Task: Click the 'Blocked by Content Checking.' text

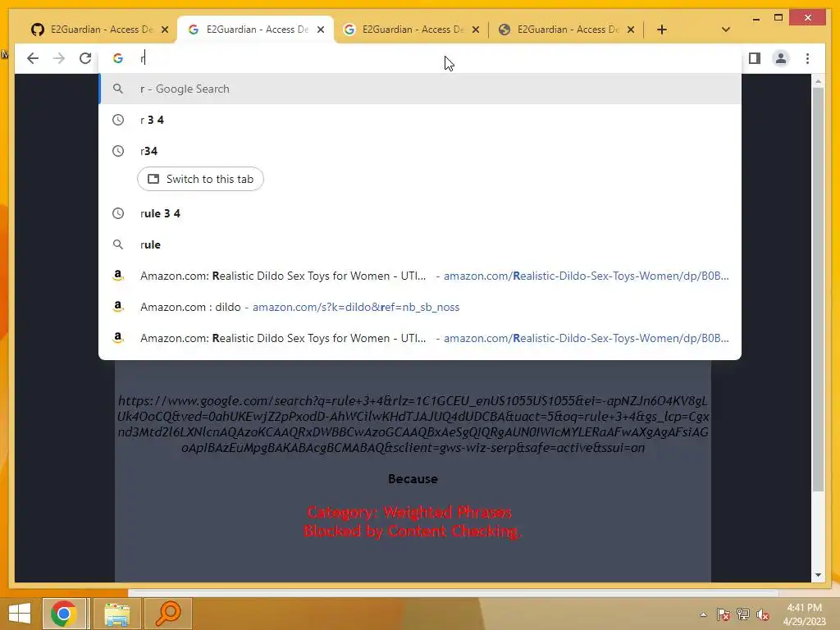Action: (413, 531)
